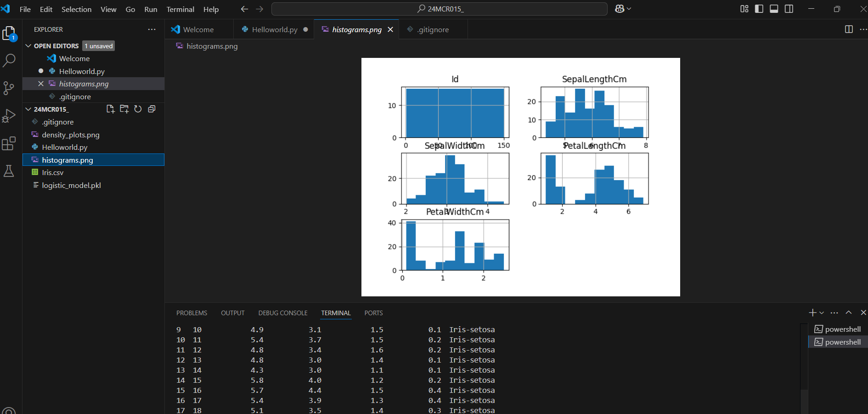This screenshot has width=868, height=414.
Task: Open the Edit menu
Action: click(x=46, y=9)
